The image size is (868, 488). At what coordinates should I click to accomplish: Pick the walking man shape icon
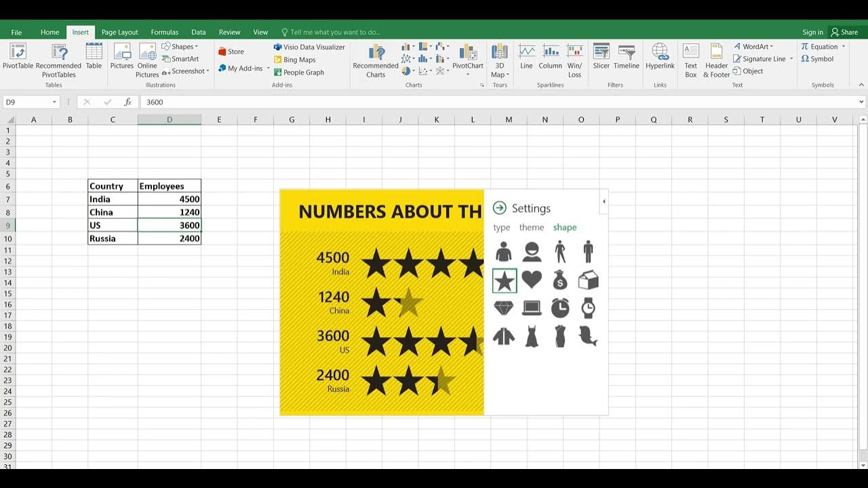click(560, 252)
